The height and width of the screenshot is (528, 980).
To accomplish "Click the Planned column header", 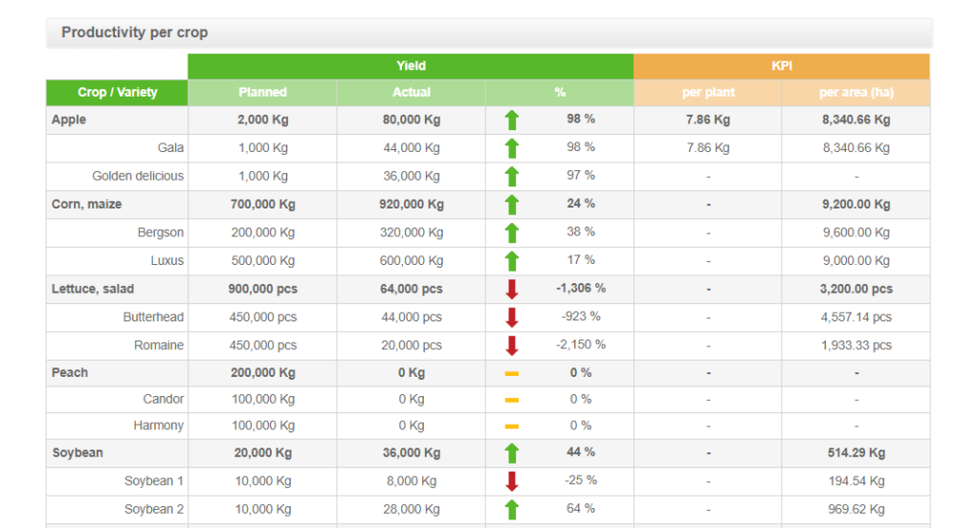I will point(262,93).
